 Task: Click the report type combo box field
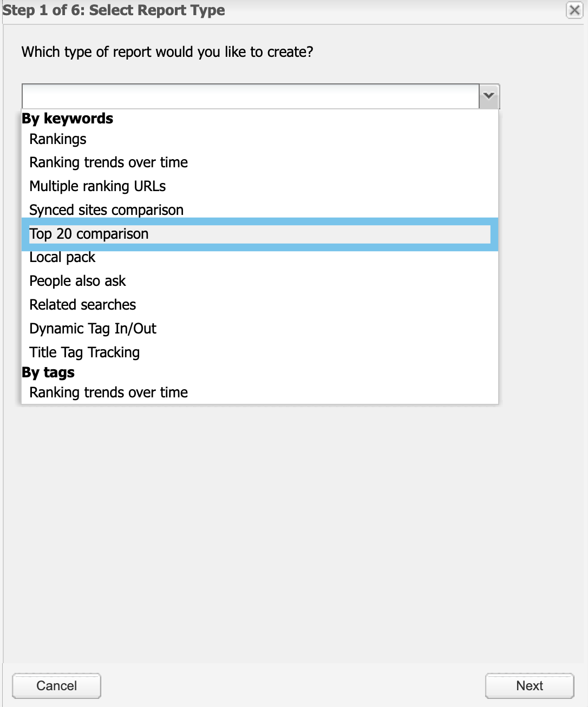250,96
